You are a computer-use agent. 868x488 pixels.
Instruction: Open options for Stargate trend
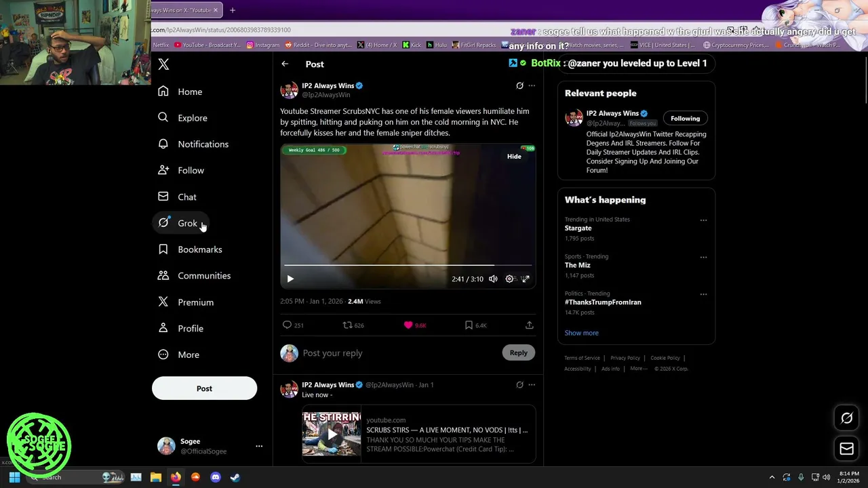coord(703,220)
